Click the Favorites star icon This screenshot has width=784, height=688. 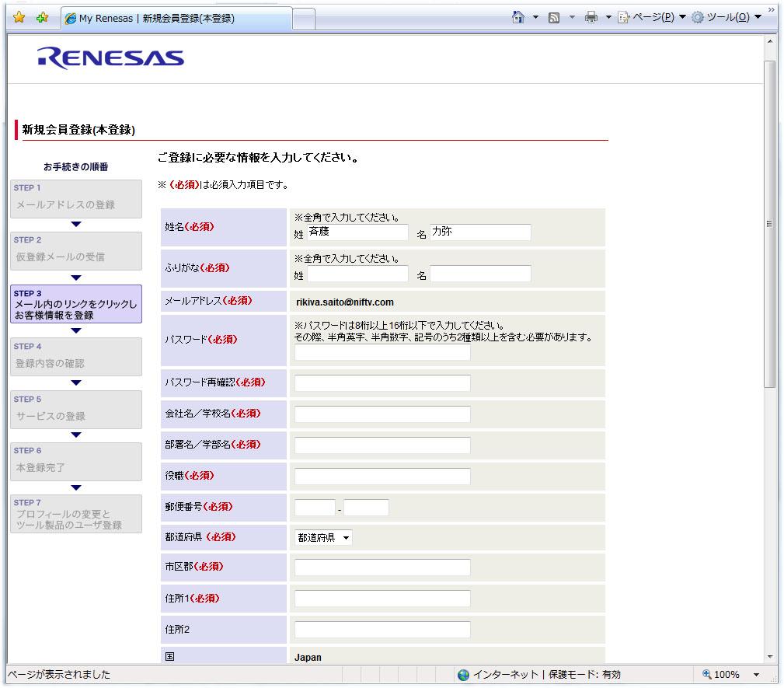click(19, 17)
